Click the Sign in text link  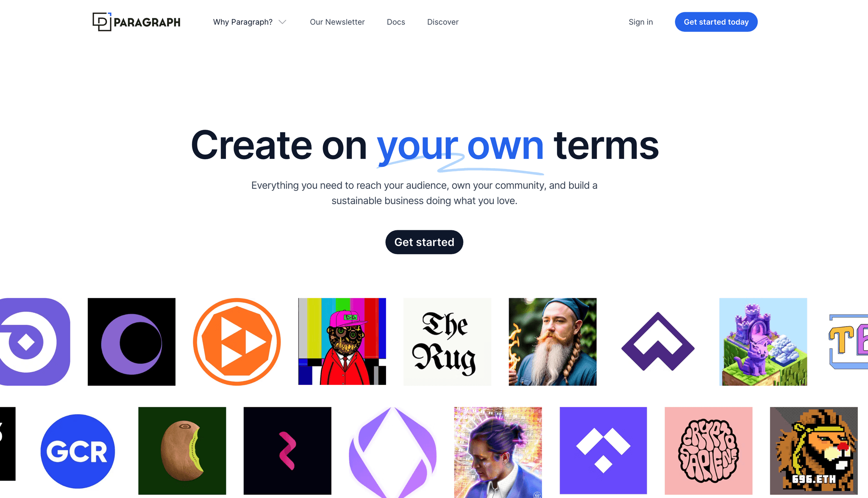[x=640, y=22]
